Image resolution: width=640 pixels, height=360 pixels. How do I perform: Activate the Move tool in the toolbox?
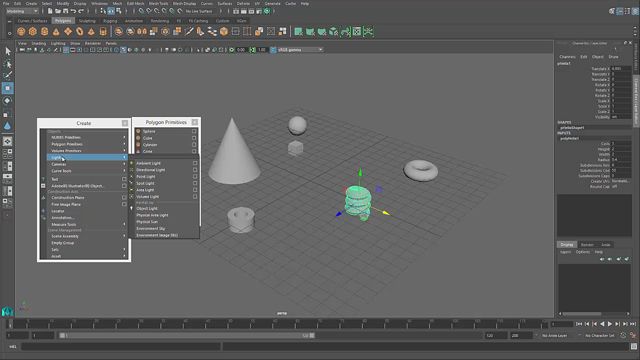(7, 88)
